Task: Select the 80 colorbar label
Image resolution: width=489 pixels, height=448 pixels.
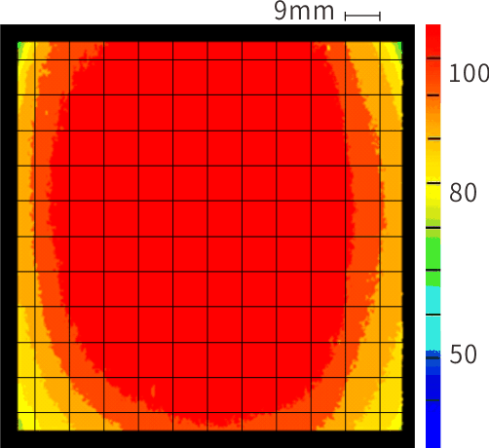Action: 463,193
